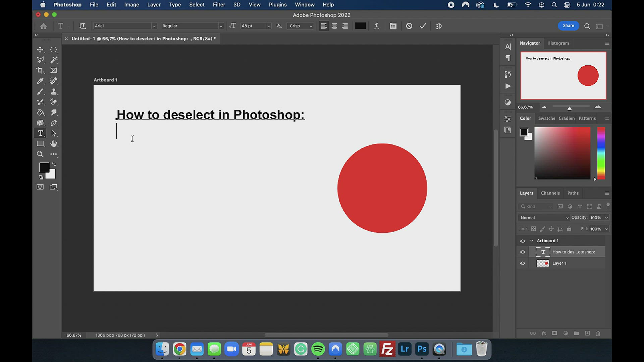
Task: Right align text
Action: [345, 26]
